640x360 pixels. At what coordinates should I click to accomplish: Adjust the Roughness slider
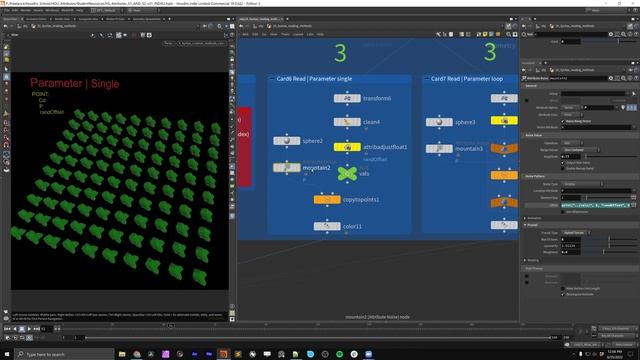coord(609,252)
